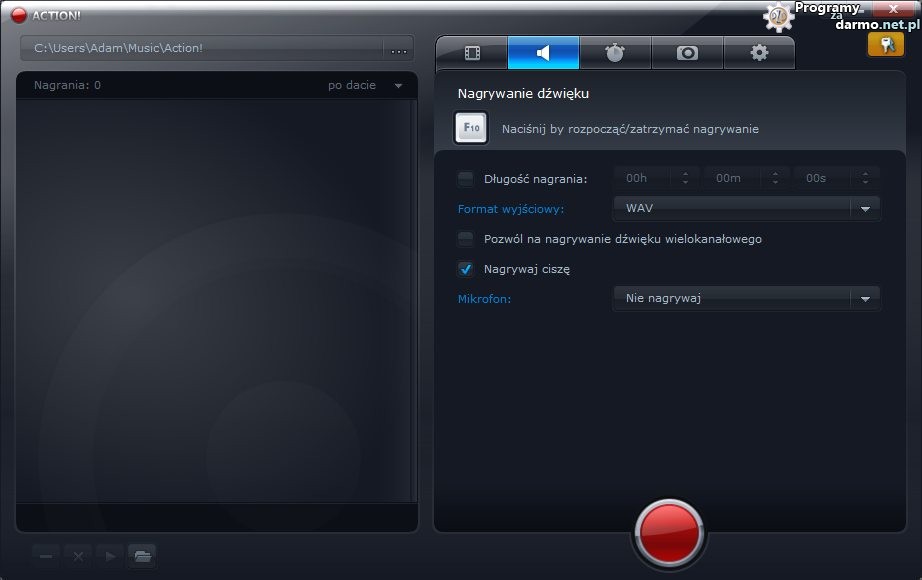
Task: Click the 00h hours duration field
Action: point(644,178)
